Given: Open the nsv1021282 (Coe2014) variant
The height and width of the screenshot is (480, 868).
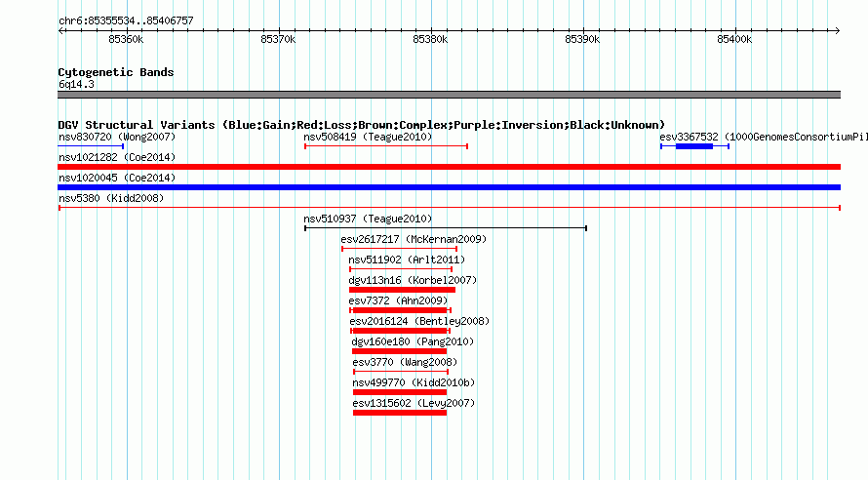Looking at the screenshot, I should point(117,157).
